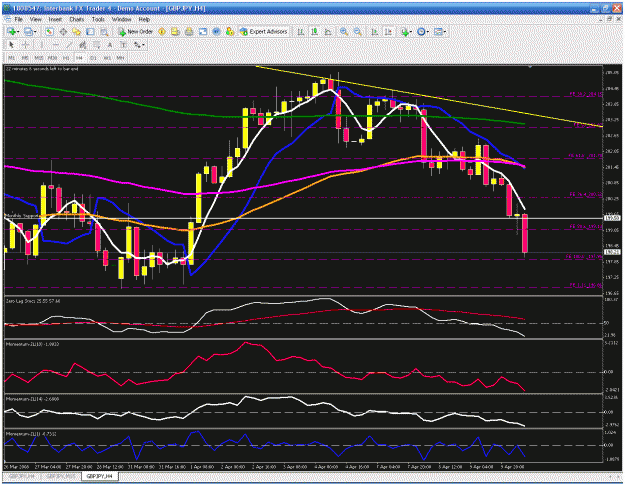Switch to the H1 timeframe

[66, 58]
